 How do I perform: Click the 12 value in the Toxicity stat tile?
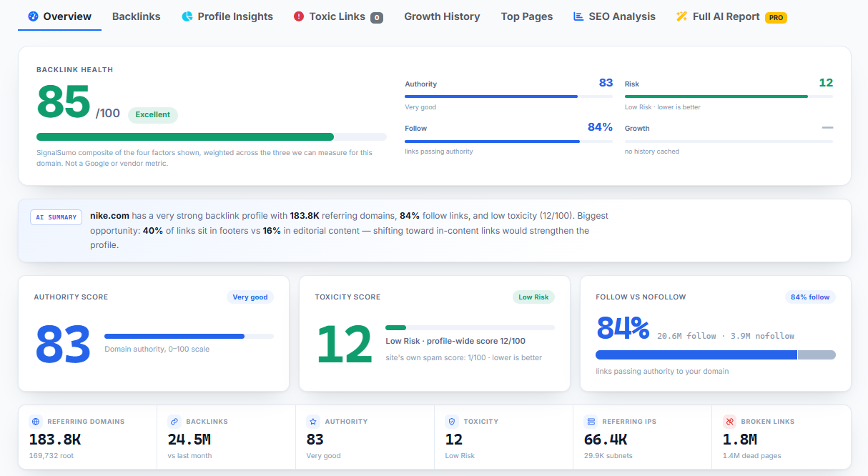[454, 440]
